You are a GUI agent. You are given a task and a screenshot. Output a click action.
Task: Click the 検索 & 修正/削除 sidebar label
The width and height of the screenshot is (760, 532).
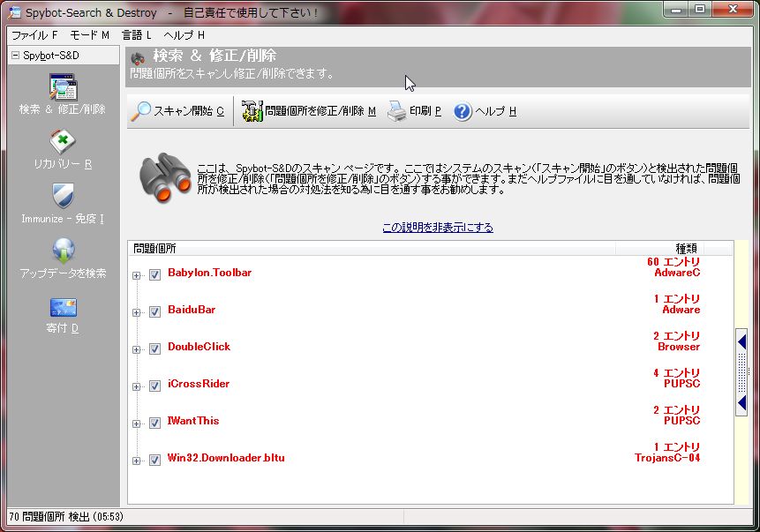point(62,109)
